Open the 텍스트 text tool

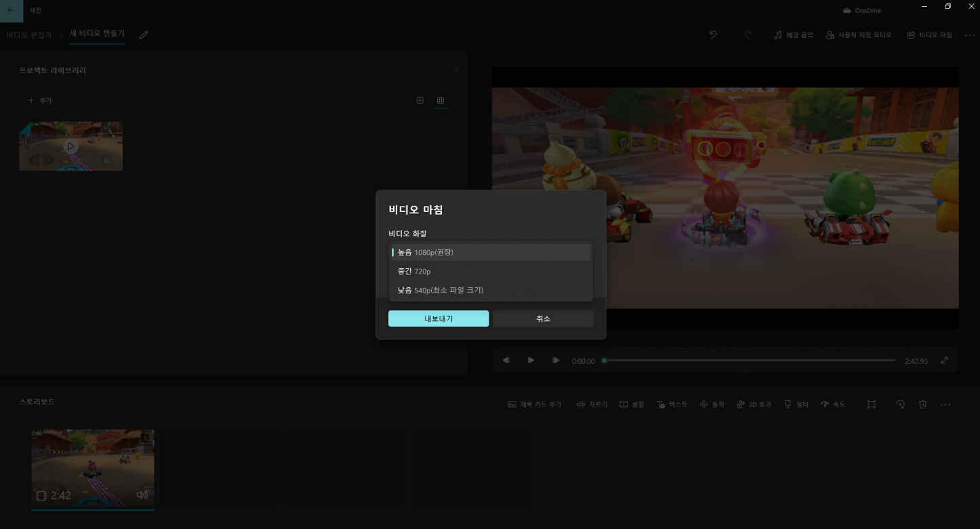tap(672, 404)
